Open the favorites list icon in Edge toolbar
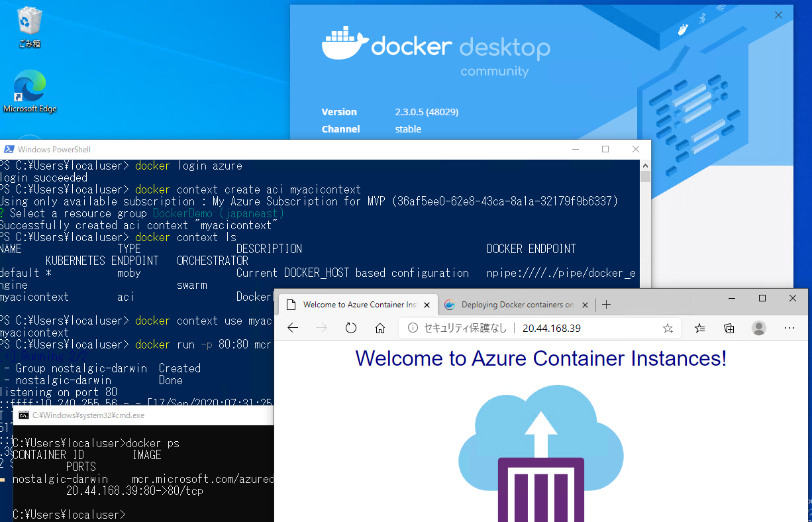 pyautogui.click(x=699, y=327)
